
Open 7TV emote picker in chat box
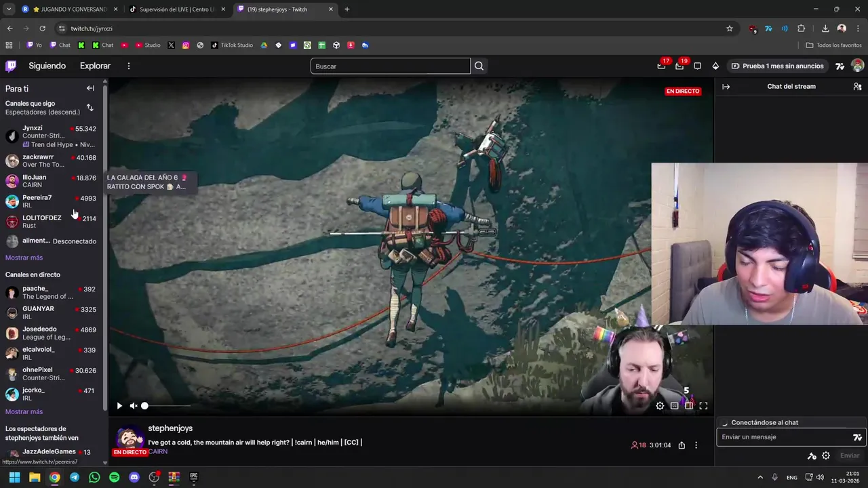[x=857, y=437]
